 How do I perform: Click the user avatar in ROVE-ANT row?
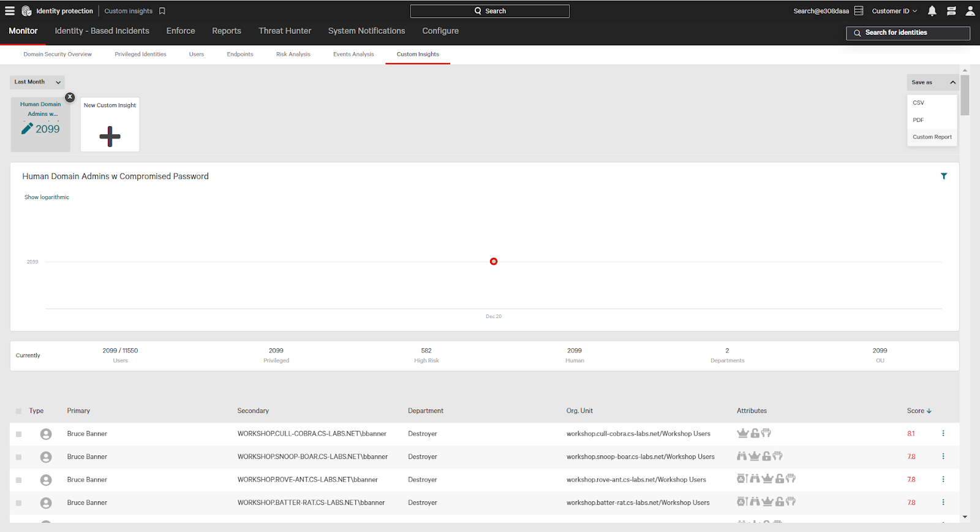tap(46, 480)
